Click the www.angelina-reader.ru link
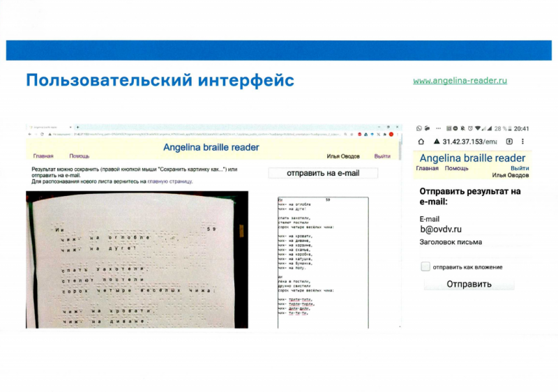 point(460,80)
